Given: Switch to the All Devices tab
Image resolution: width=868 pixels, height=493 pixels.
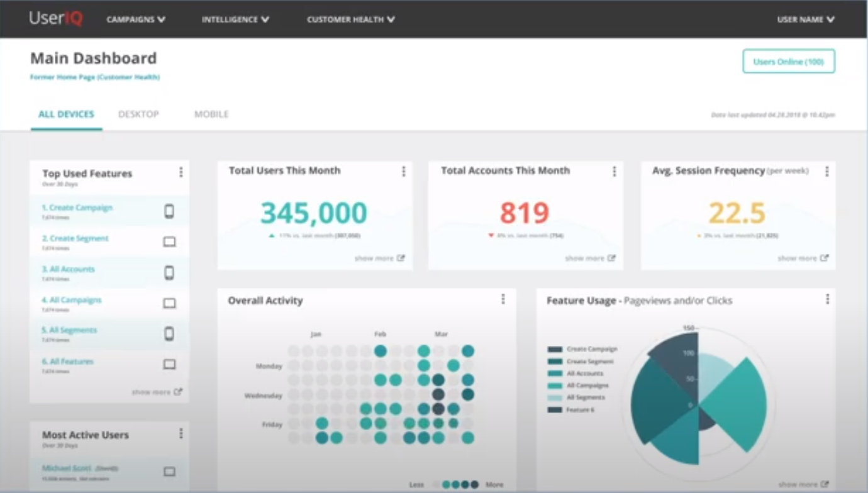Looking at the screenshot, I should pyautogui.click(x=66, y=114).
